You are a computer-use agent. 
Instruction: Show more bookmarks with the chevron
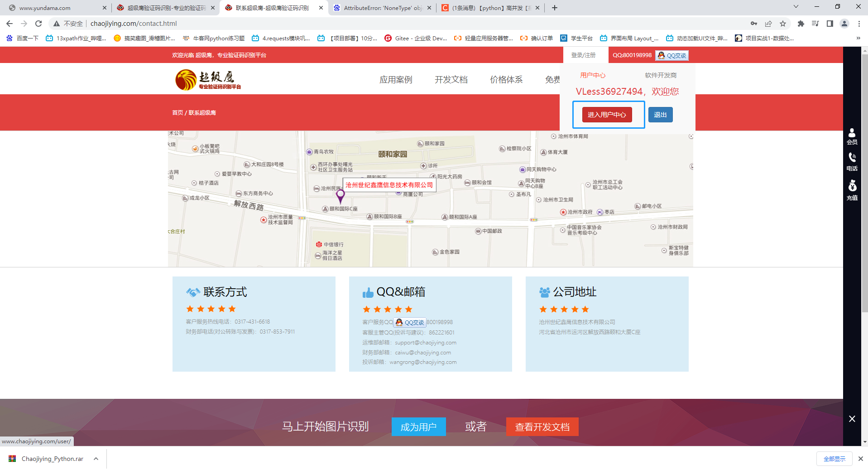tap(858, 39)
